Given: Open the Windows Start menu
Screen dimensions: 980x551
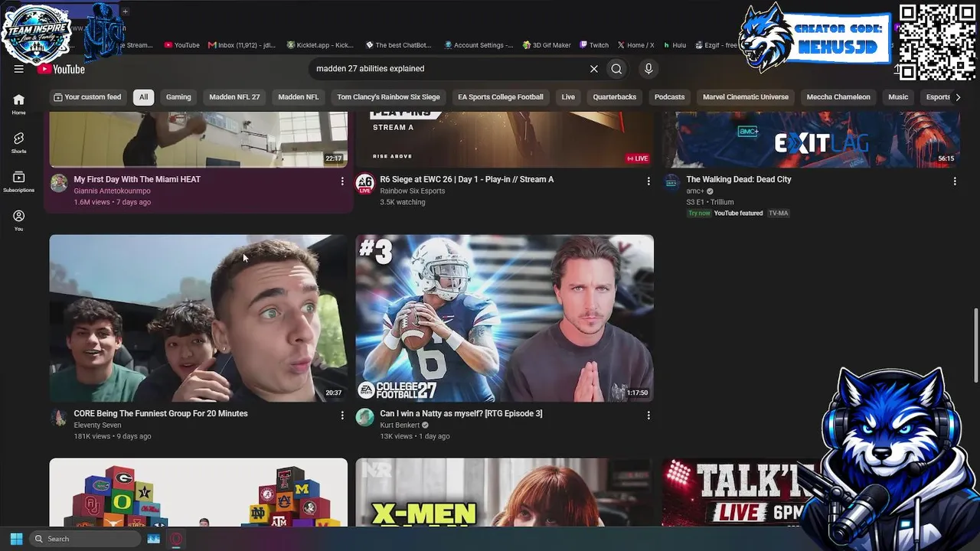Looking at the screenshot, I should pos(16,539).
